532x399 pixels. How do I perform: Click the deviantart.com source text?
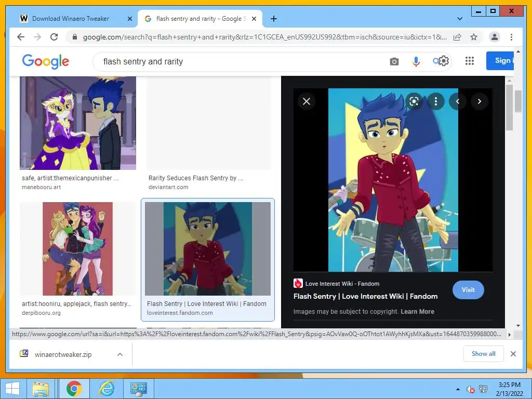click(168, 187)
